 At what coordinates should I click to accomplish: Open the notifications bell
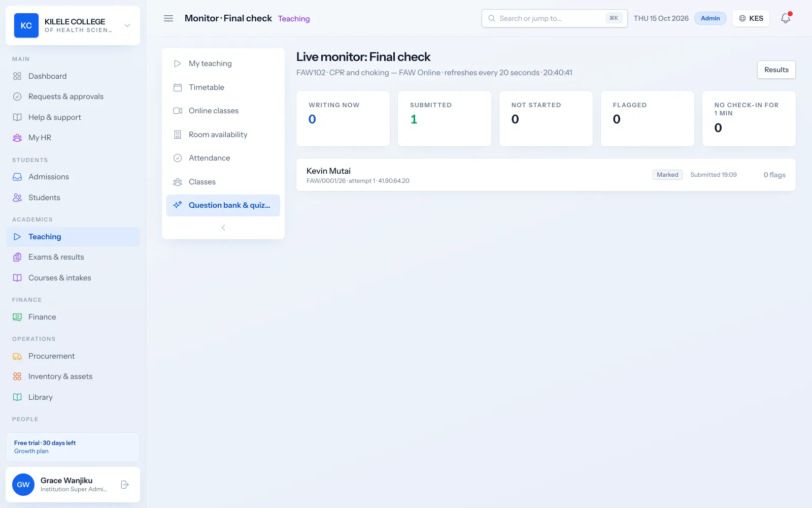click(786, 18)
